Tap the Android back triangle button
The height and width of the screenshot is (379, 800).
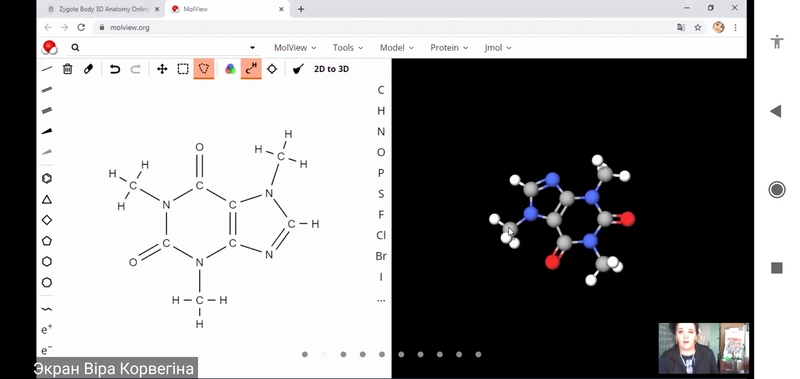coord(776,111)
